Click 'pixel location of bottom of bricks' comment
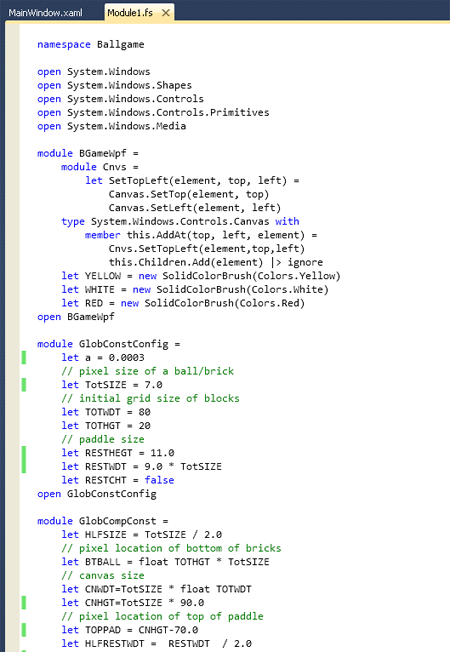The height and width of the screenshot is (652, 450). coord(171,548)
